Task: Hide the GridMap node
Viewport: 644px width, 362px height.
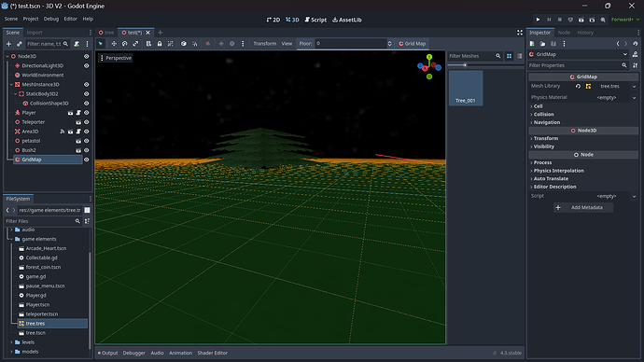Action: pyautogui.click(x=86, y=160)
